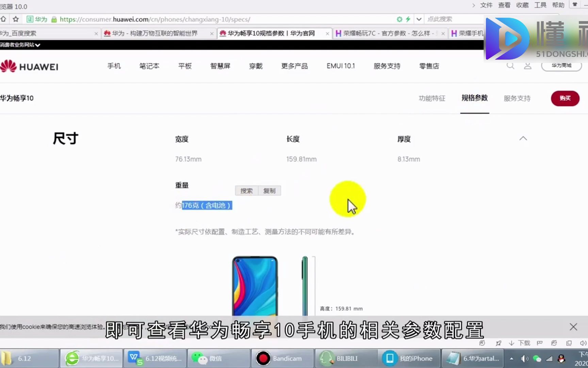Open the 6.12视频 WPS taskbar item
The image size is (588, 368).
point(155,358)
